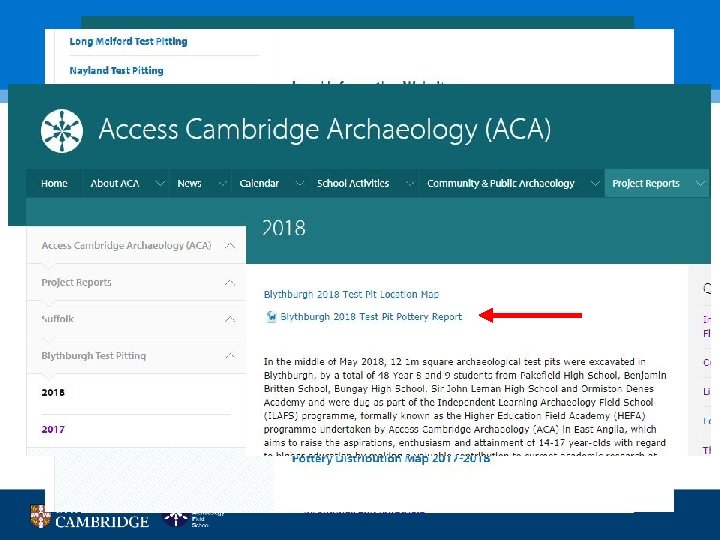Collapse the sidebar Access Cambridge Archaeology chevron
This screenshot has width=720, height=540.
tap(230, 246)
